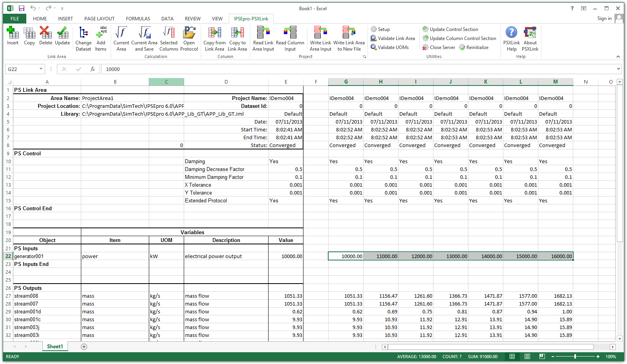The image size is (627, 364).
Task: Switch to Page Layout view in status bar
Action: pos(527,357)
